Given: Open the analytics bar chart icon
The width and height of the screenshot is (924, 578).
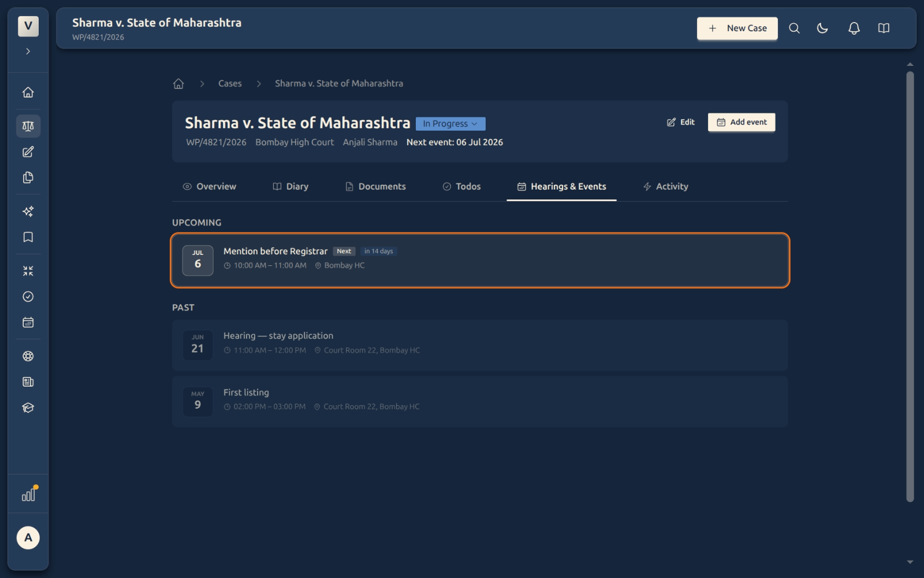Looking at the screenshot, I should tap(28, 495).
